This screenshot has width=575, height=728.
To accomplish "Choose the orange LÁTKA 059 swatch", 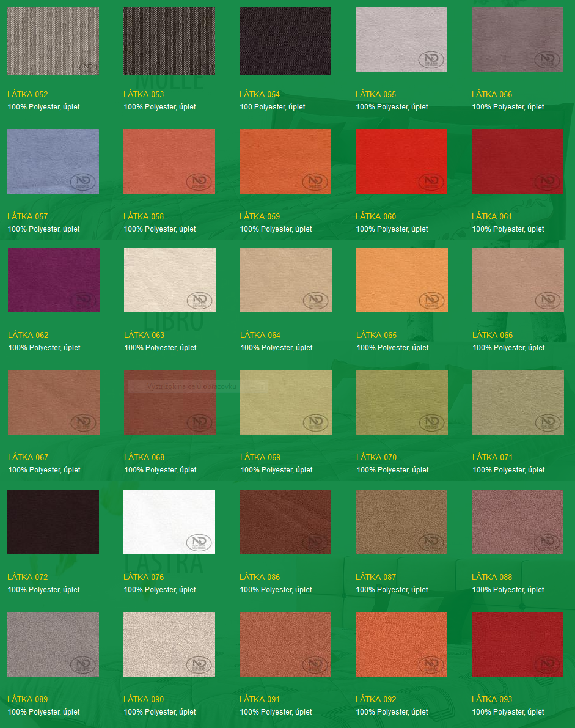I will point(285,161).
